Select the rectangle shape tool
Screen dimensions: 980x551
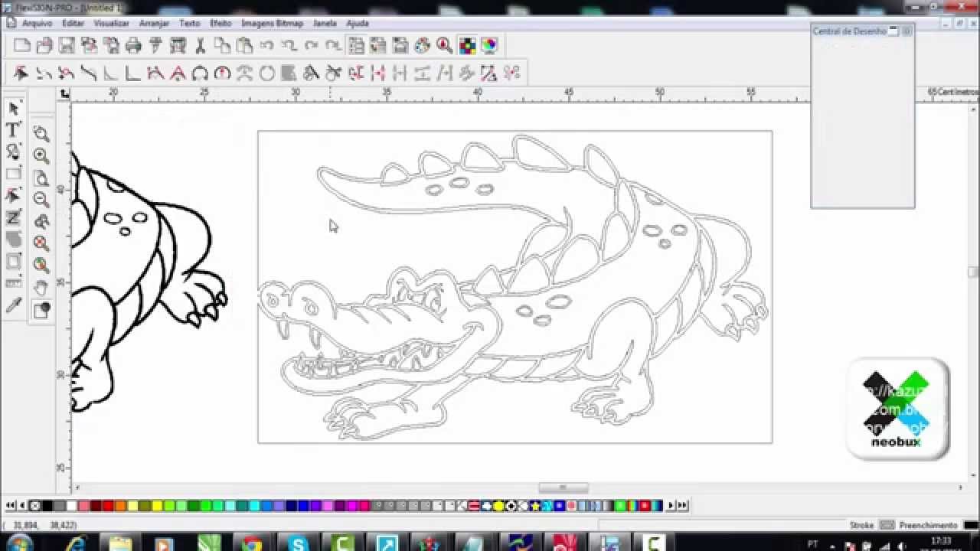14,174
